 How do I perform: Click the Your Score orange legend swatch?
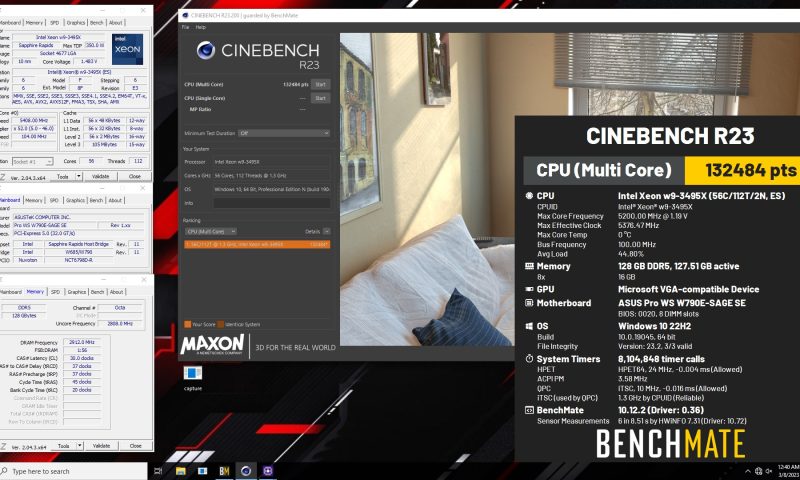click(187, 324)
